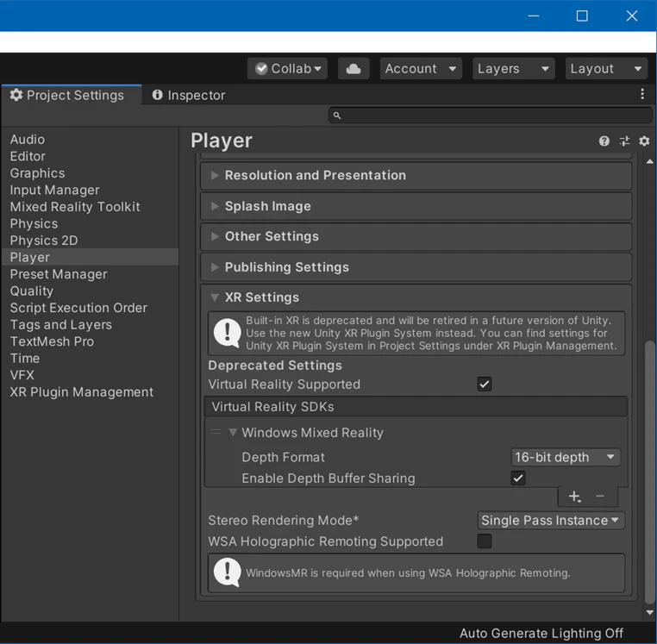Click the deprecated XR warning icon

tap(227, 334)
